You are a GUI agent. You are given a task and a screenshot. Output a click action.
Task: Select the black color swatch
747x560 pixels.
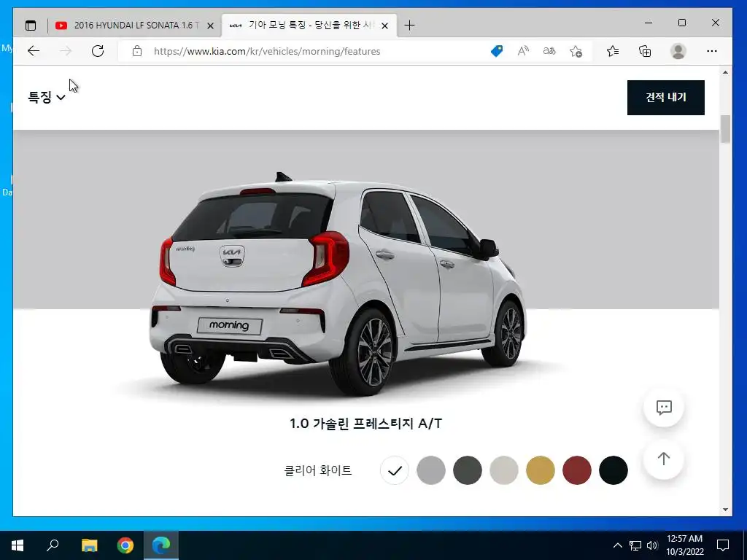[613, 470]
